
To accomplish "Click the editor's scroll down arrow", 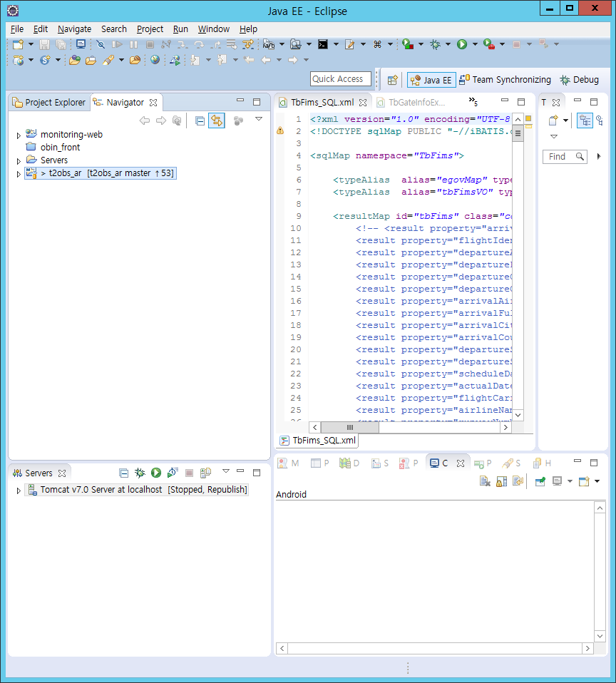I will [x=518, y=415].
